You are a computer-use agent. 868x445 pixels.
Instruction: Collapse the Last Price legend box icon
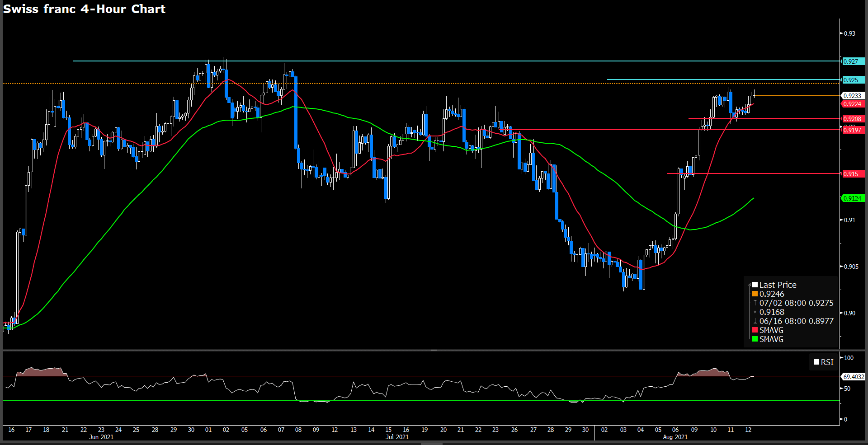pyautogui.click(x=749, y=285)
